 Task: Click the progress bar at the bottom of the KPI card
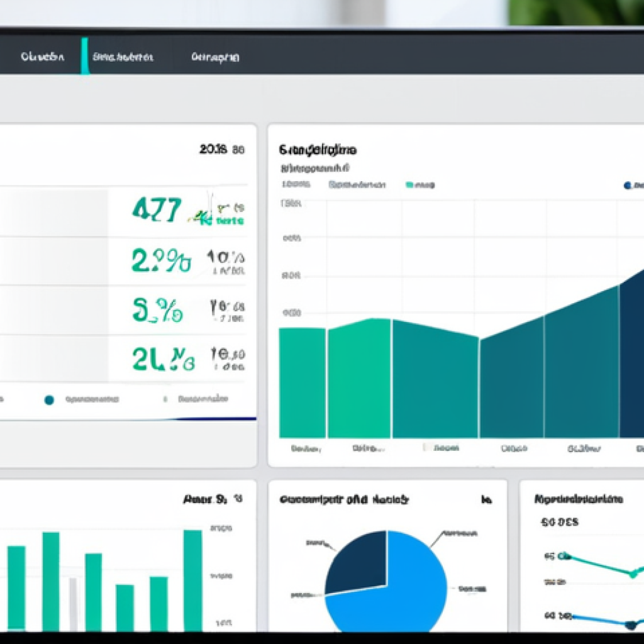pyautogui.click(x=126, y=417)
